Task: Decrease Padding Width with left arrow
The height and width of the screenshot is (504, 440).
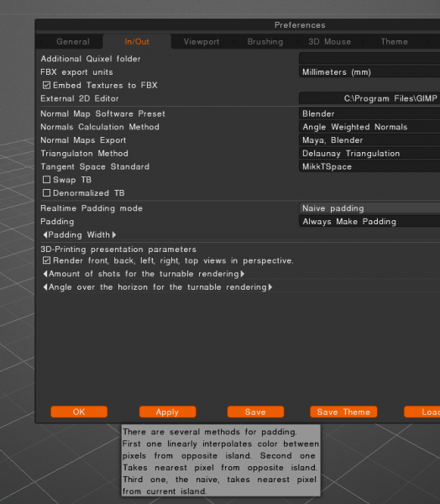Action: tap(45, 235)
